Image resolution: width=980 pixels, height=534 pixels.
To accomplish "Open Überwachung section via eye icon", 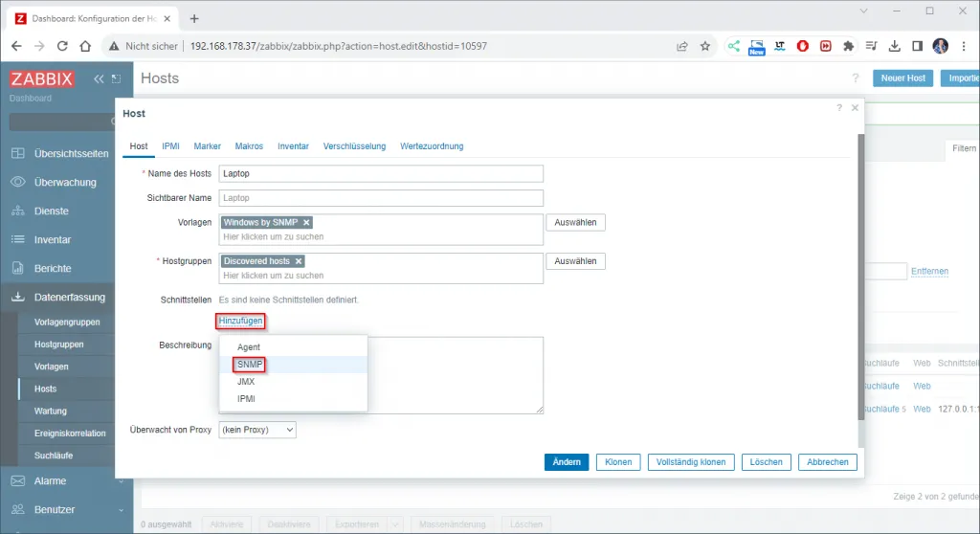I will [17, 182].
